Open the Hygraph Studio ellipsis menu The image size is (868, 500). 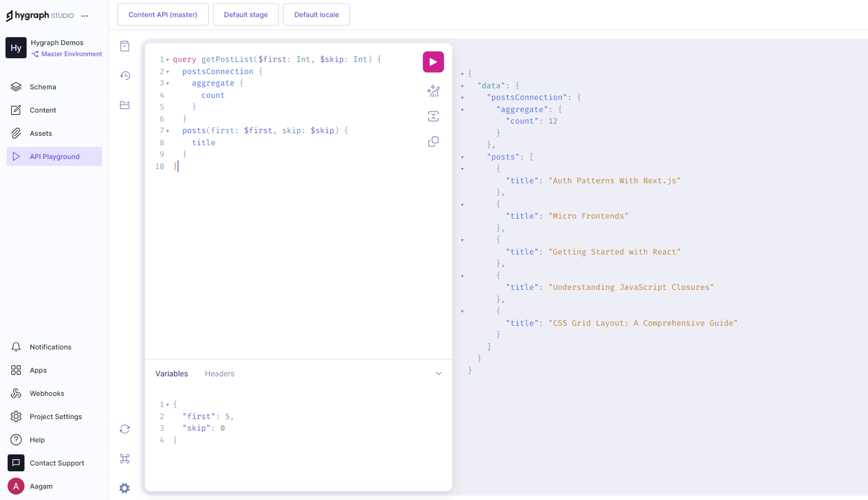click(85, 16)
